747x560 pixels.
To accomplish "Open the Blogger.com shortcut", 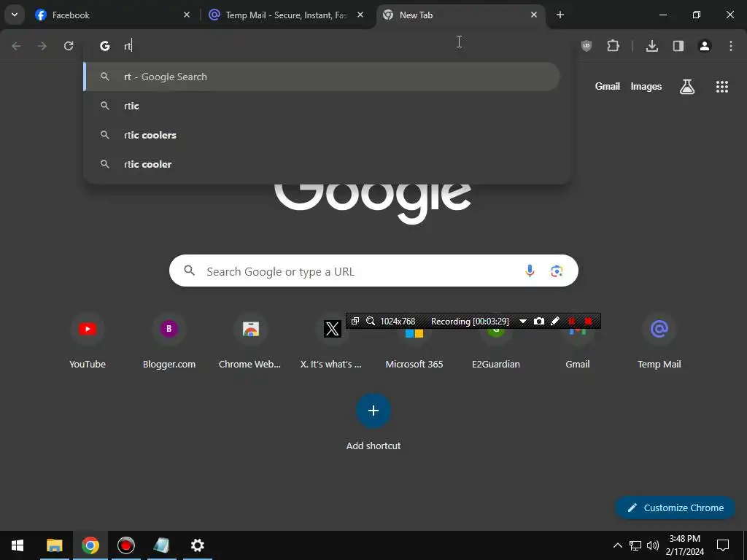I will click(169, 341).
